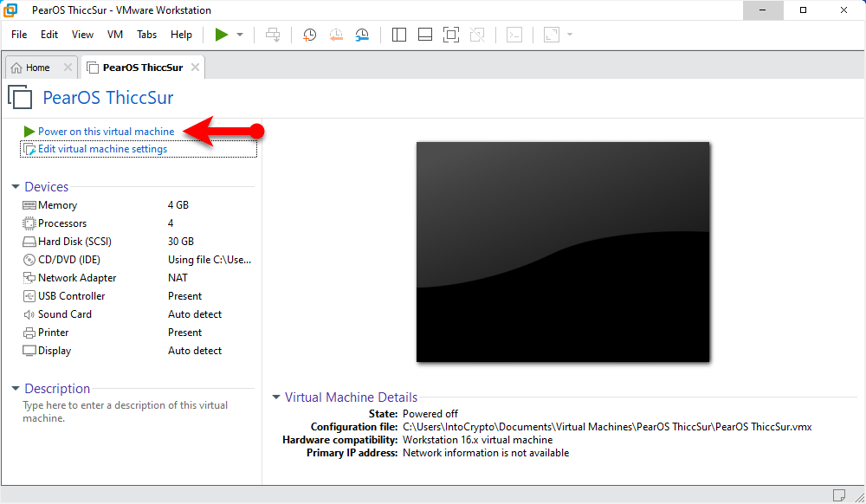
Task: Open the Help menu
Action: pos(181,35)
